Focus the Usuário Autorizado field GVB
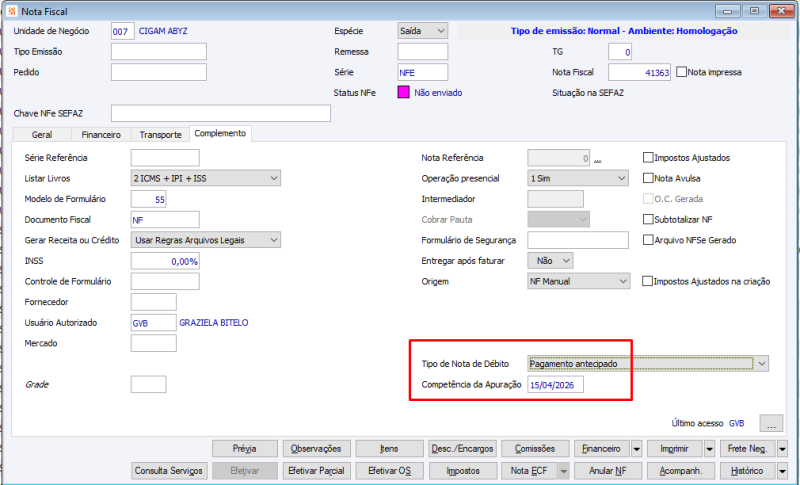The width and height of the screenshot is (800, 485). point(153,322)
